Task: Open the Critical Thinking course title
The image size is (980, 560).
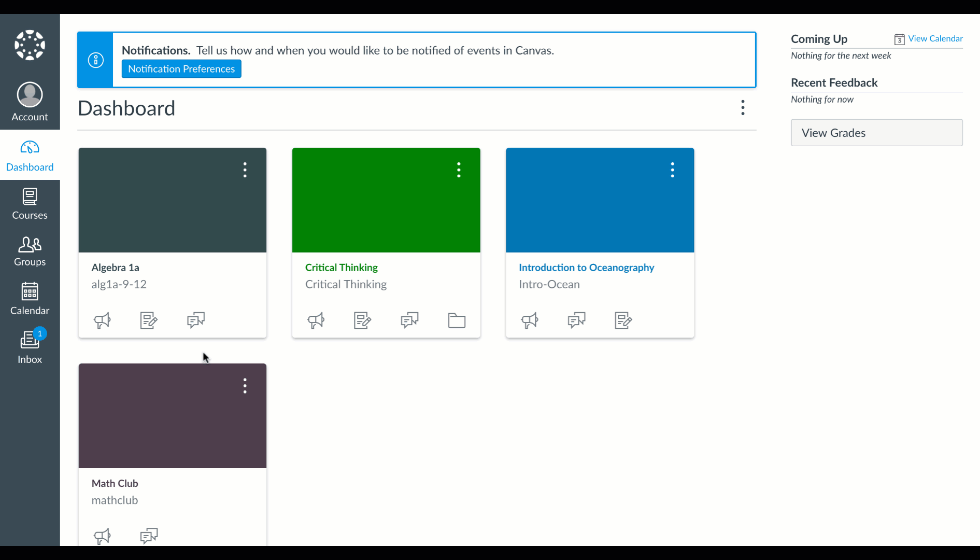Action: [x=342, y=268]
